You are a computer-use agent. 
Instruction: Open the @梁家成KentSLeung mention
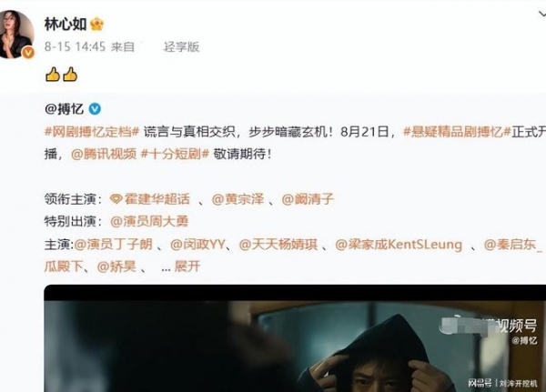point(399,245)
